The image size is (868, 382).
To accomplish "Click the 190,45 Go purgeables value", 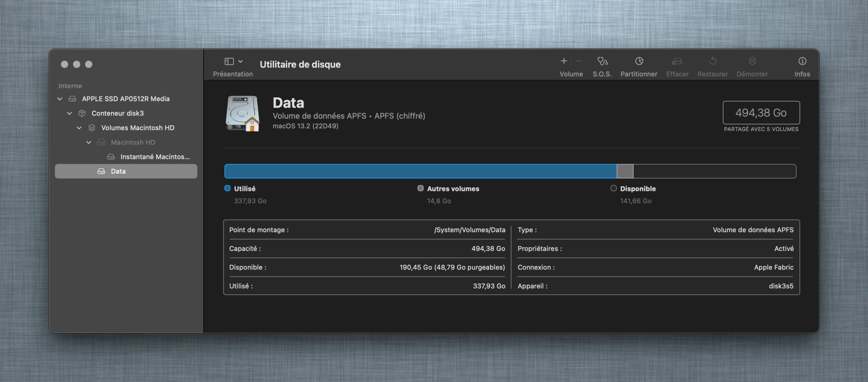I will 452,267.
